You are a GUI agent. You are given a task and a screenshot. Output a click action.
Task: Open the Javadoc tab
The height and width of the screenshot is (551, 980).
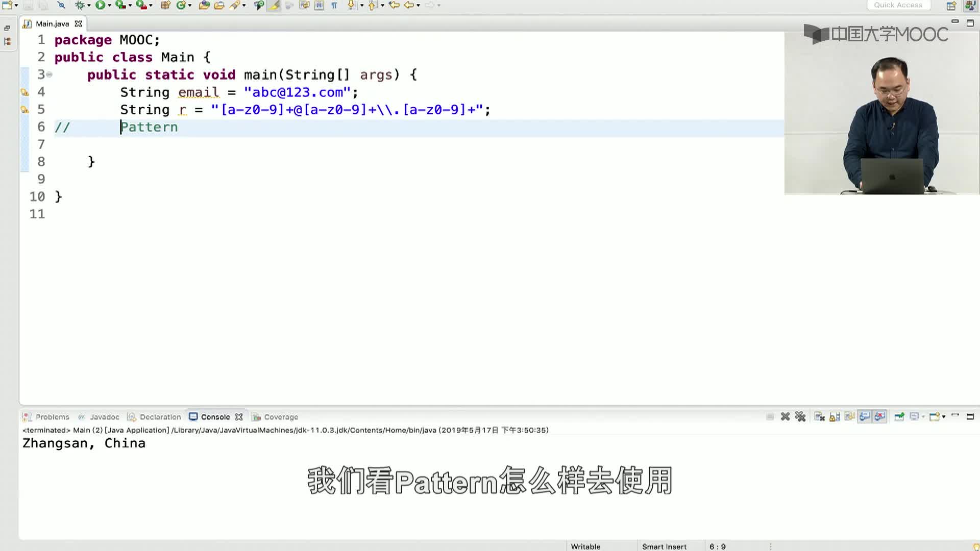99,417
